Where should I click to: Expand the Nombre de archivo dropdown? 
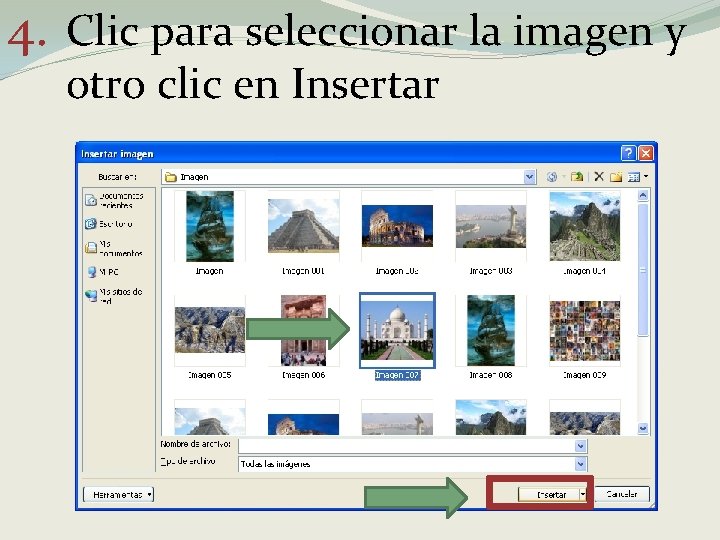tap(580, 445)
